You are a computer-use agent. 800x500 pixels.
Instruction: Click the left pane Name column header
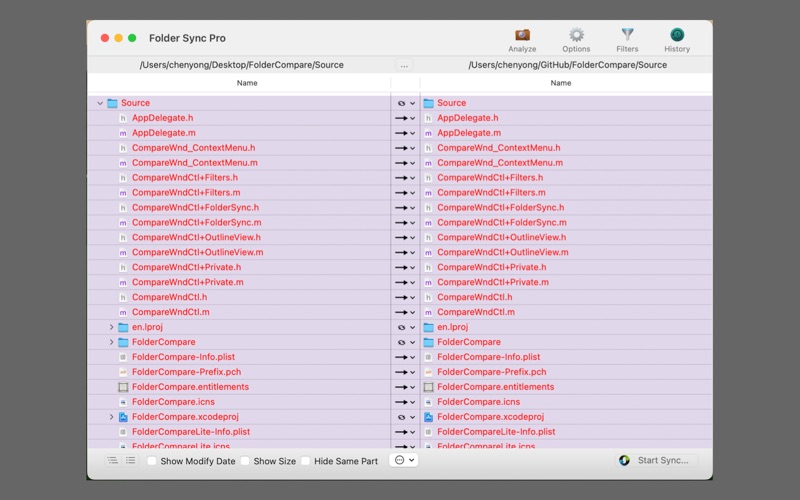tap(247, 83)
